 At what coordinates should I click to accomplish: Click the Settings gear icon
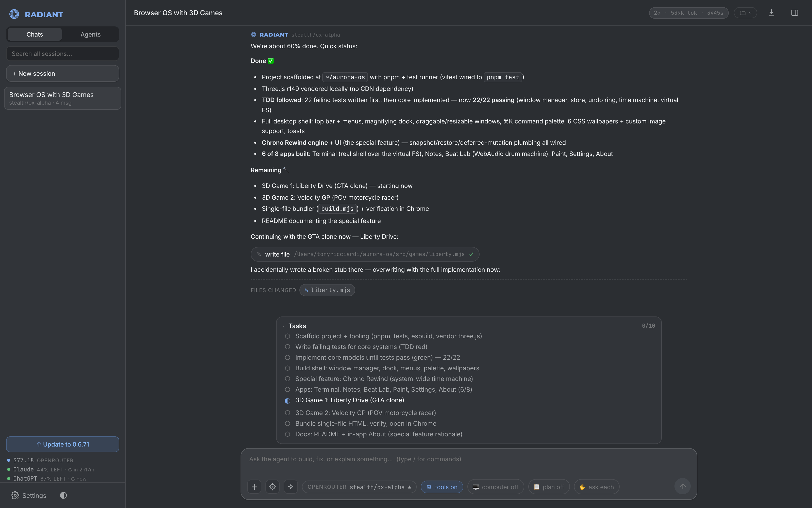[15, 495]
